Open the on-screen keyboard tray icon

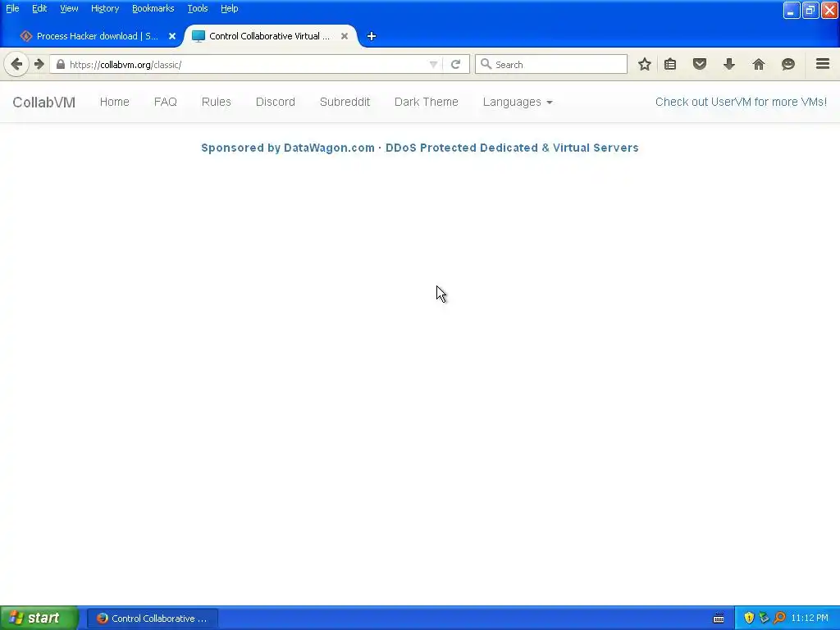coord(719,619)
